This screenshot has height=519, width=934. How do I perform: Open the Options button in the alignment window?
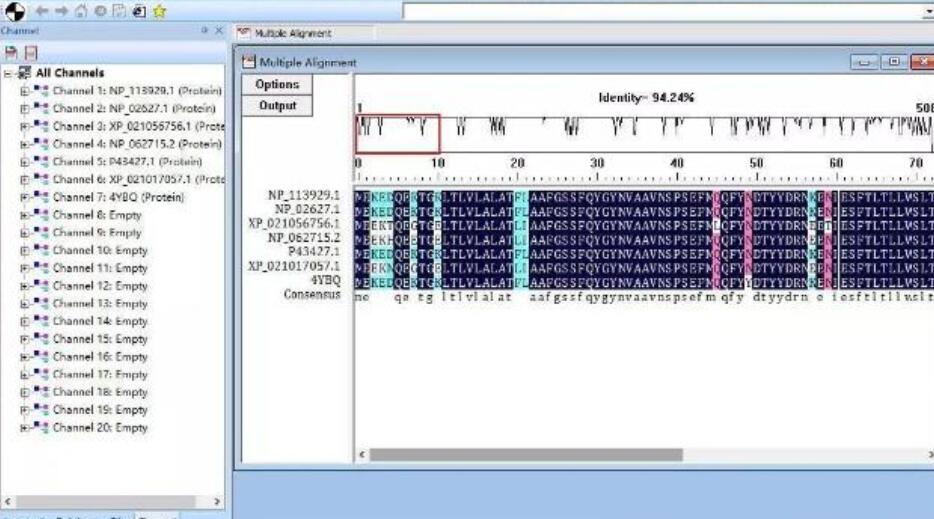click(x=277, y=85)
